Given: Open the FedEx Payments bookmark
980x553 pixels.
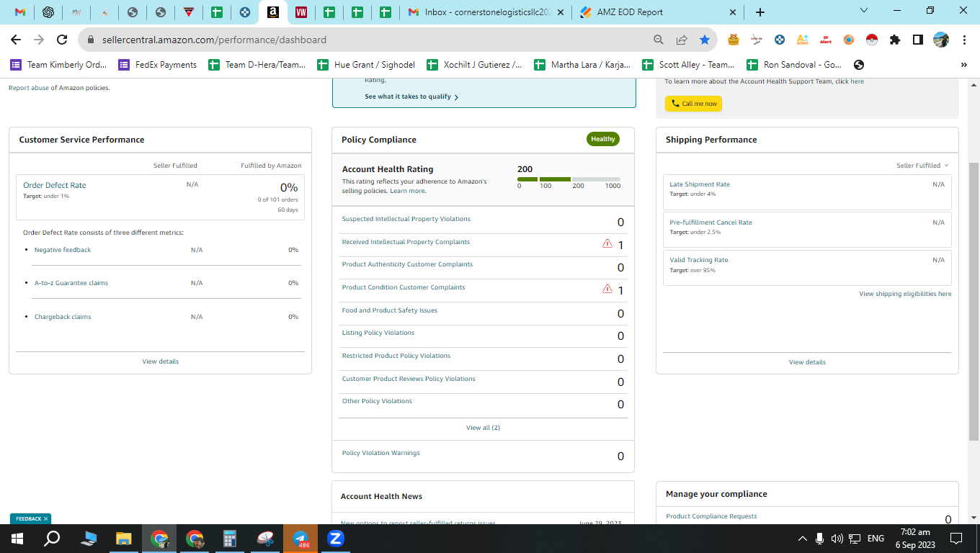Looking at the screenshot, I should (x=158, y=65).
